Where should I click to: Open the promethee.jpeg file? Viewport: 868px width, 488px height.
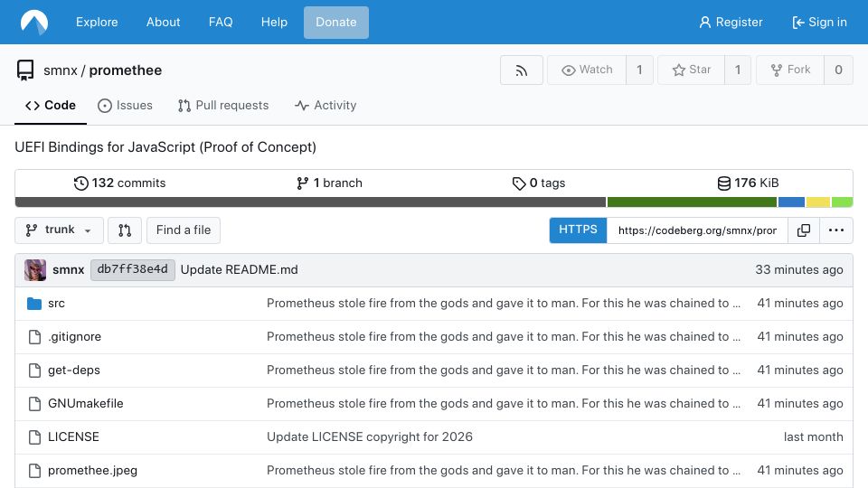coord(92,471)
